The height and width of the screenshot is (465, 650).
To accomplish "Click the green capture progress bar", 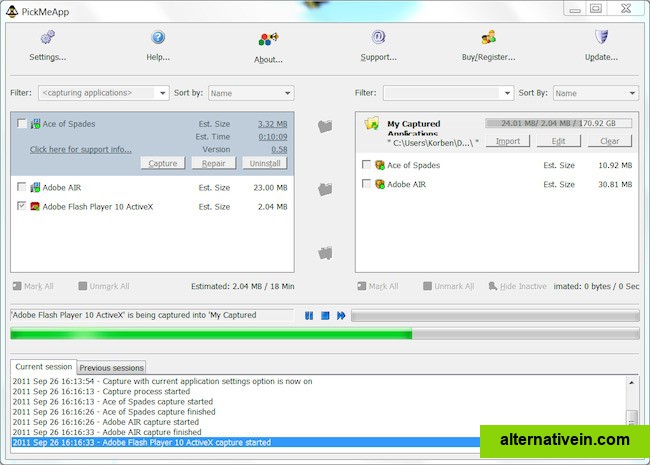I will click(x=211, y=334).
